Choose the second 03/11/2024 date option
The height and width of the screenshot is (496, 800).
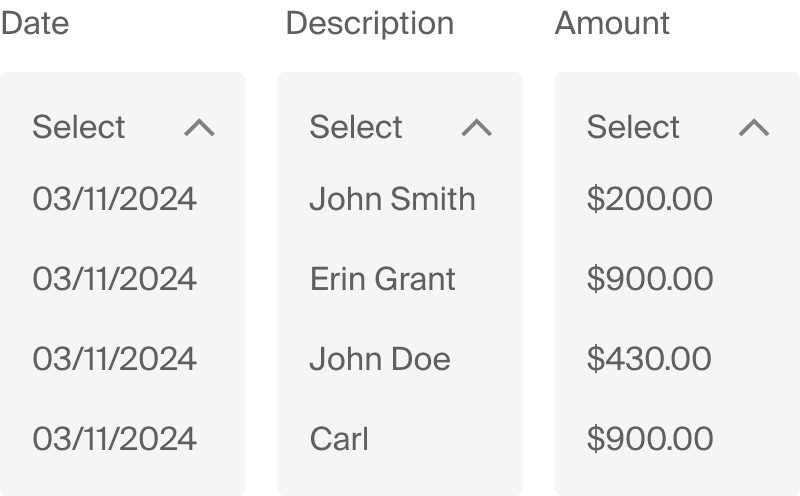(114, 279)
